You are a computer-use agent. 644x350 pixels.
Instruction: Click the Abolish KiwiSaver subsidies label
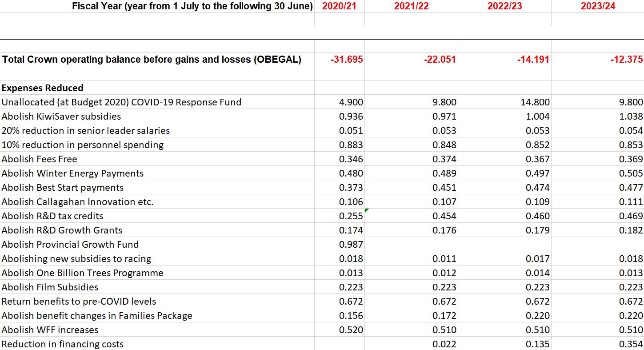coord(61,117)
